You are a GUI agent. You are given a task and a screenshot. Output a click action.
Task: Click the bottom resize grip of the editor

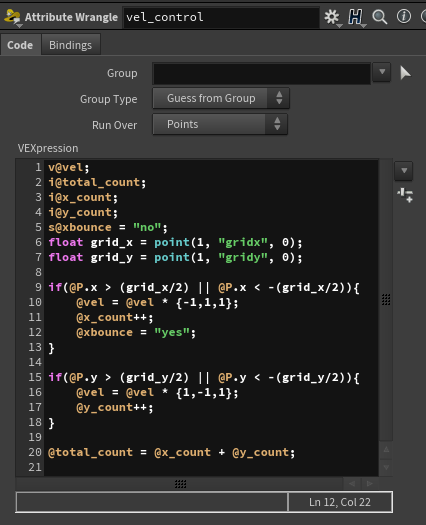[181, 483]
